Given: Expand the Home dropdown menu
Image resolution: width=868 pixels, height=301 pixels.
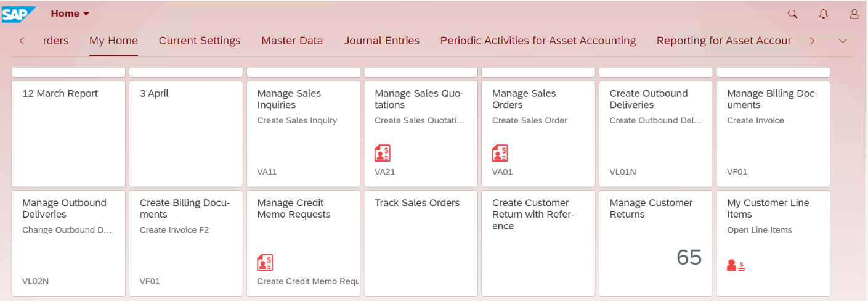Looking at the screenshot, I should (70, 14).
